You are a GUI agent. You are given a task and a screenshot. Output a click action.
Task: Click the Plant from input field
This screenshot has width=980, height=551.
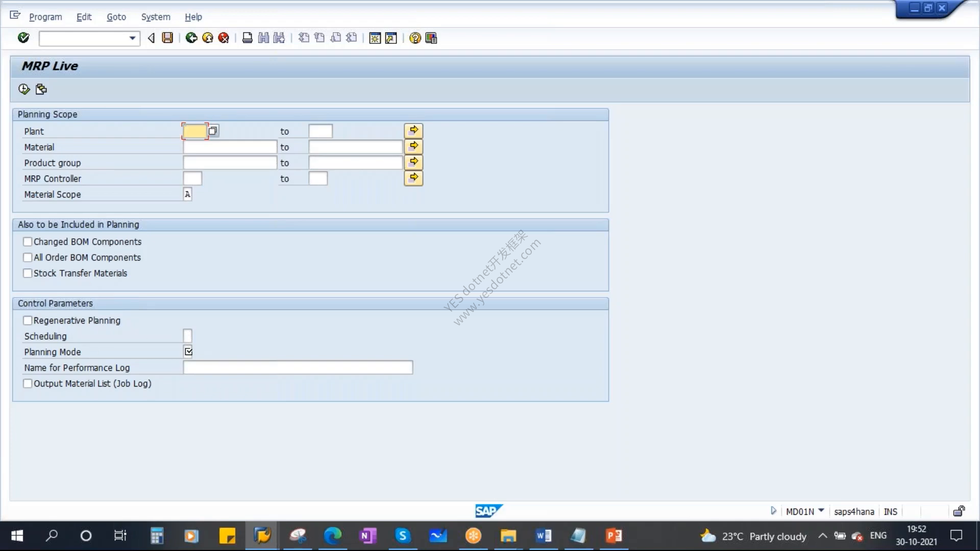point(194,131)
